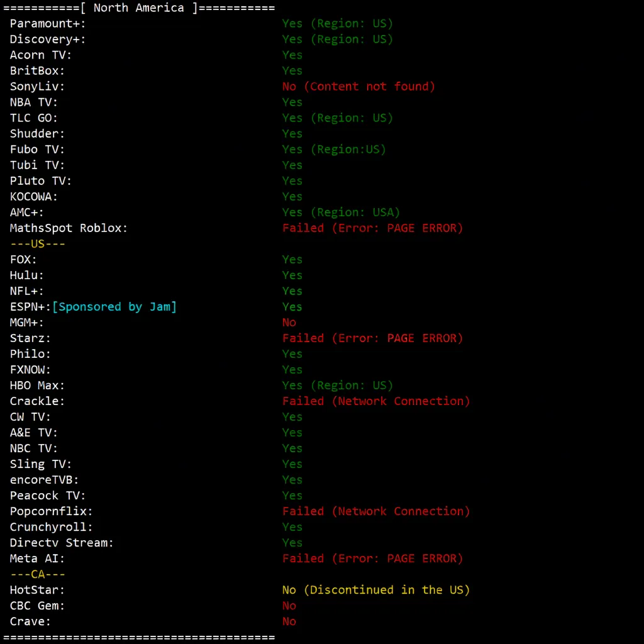Click HotStar result No (Discontinued in the US)

coord(376,590)
